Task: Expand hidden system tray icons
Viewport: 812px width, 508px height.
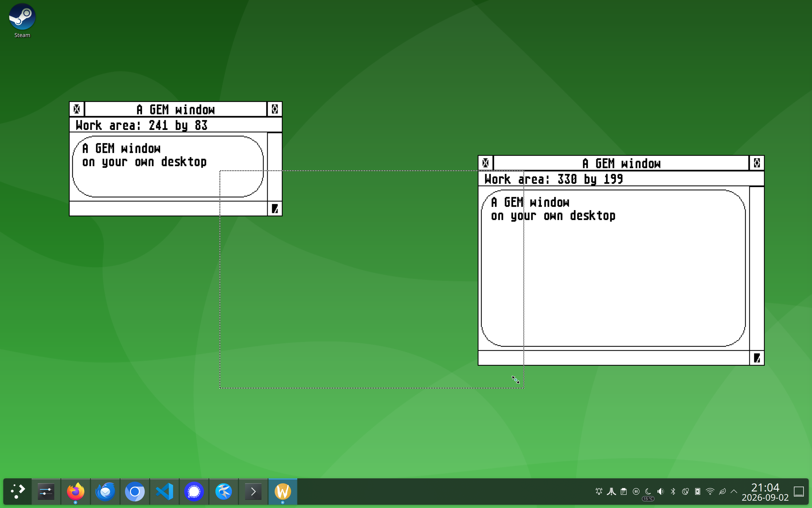Action: pos(734,492)
